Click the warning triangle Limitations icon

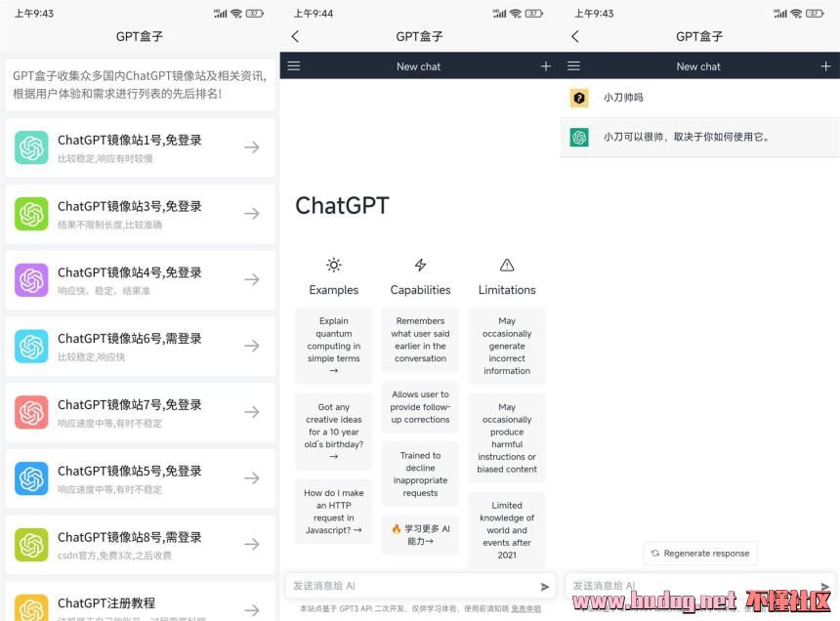pyautogui.click(x=507, y=265)
